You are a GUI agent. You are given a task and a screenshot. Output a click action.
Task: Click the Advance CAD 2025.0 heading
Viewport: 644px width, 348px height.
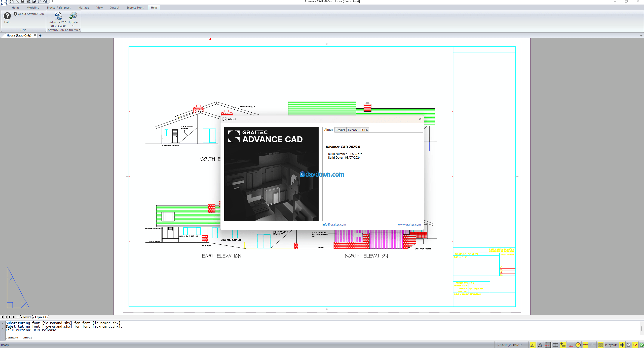(343, 147)
